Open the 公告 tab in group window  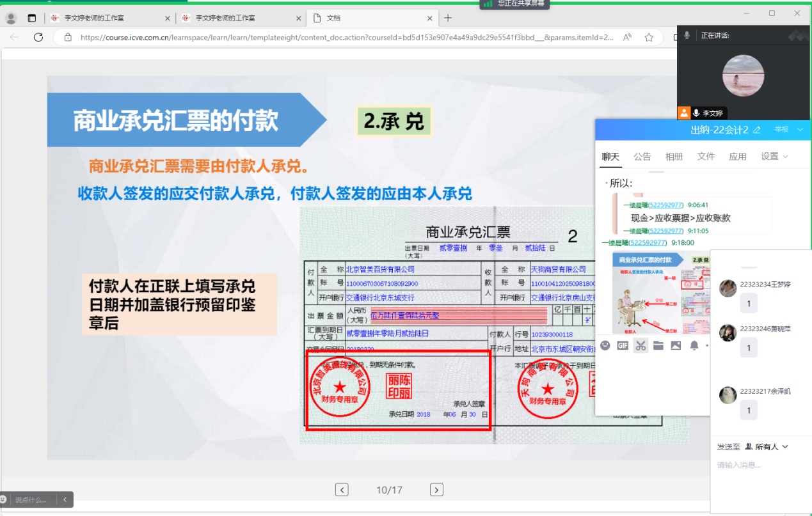pyautogui.click(x=642, y=156)
